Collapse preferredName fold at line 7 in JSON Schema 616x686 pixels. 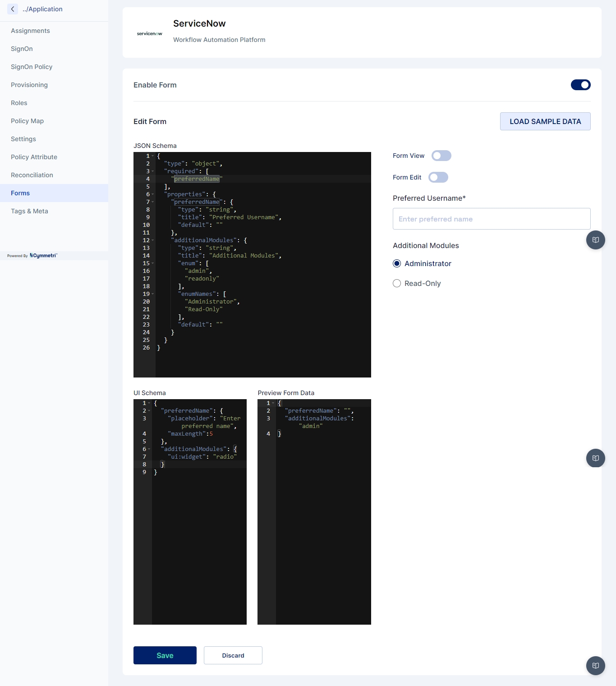pos(153,202)
